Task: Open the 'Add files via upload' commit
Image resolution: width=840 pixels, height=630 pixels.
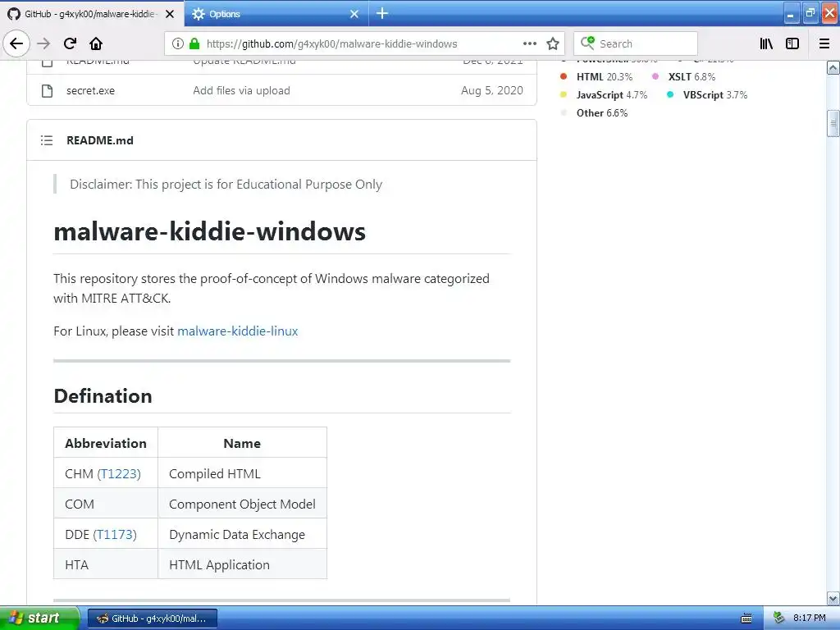Action: (242, 90)
